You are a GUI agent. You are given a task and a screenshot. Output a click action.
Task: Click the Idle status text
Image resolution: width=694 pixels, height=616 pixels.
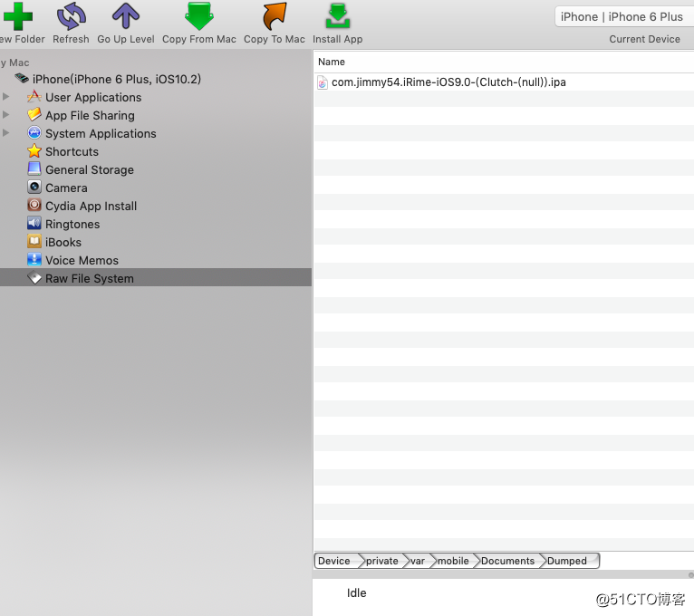(x=357, y=593)
